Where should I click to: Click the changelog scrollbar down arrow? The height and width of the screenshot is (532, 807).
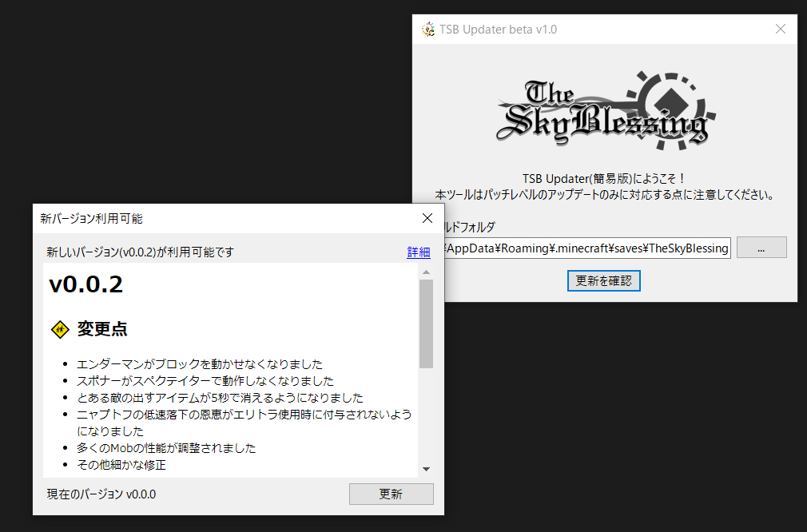click(426, 469)
